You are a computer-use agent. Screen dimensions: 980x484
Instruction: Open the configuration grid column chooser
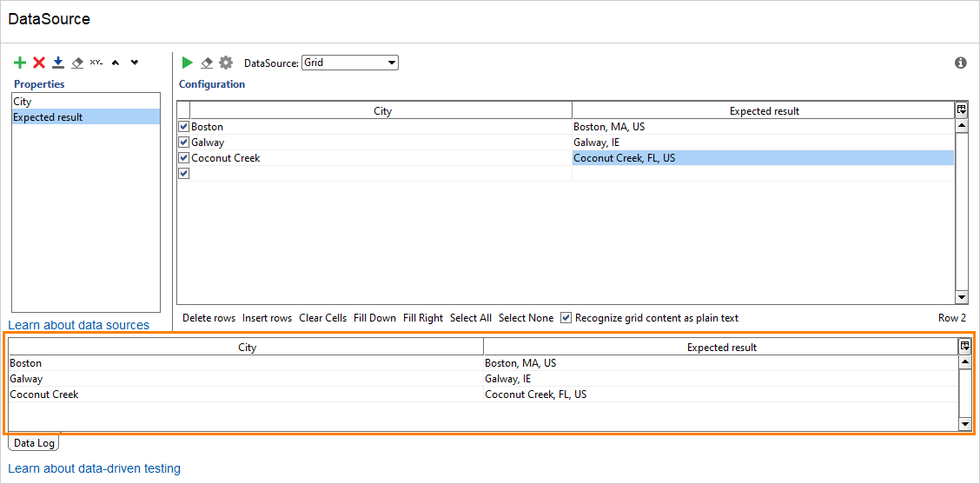coord(962,110)
